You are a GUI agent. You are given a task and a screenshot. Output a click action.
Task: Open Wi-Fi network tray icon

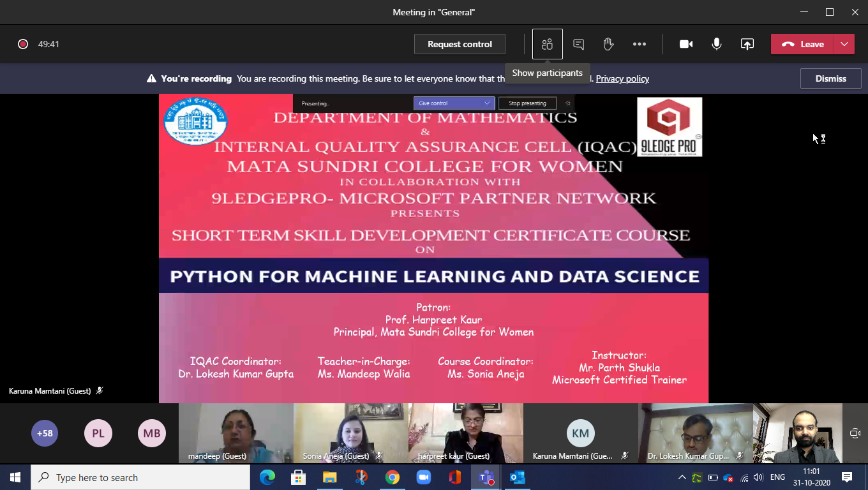coord(744,477)
